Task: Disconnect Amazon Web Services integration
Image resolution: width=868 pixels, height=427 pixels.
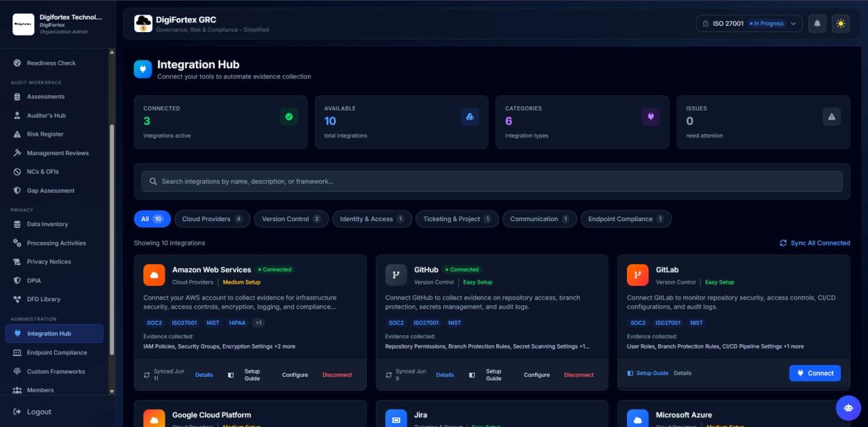Action: 337,375
